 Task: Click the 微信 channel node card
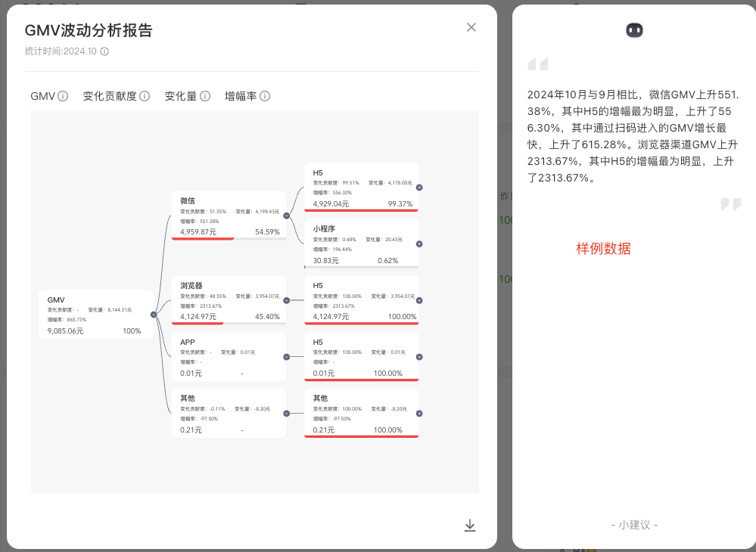pyautogui.click(x=227, y=216)
